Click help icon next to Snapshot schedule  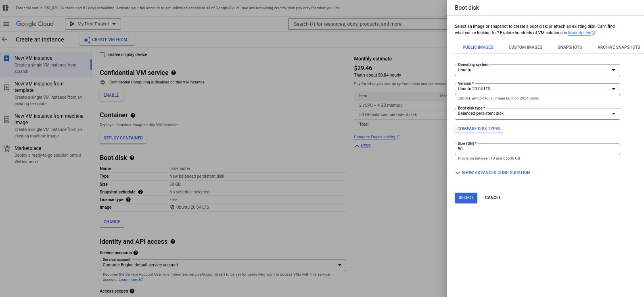click(140, 192)
